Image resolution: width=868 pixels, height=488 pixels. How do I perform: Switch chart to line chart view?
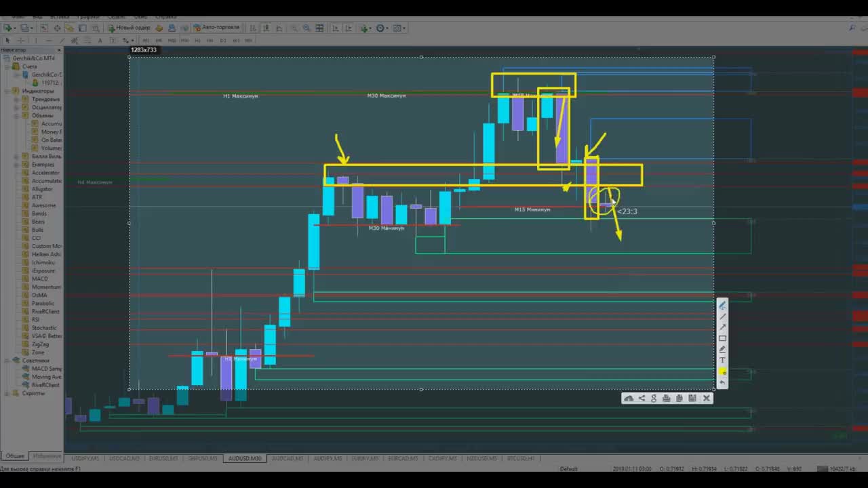(279, 28)
